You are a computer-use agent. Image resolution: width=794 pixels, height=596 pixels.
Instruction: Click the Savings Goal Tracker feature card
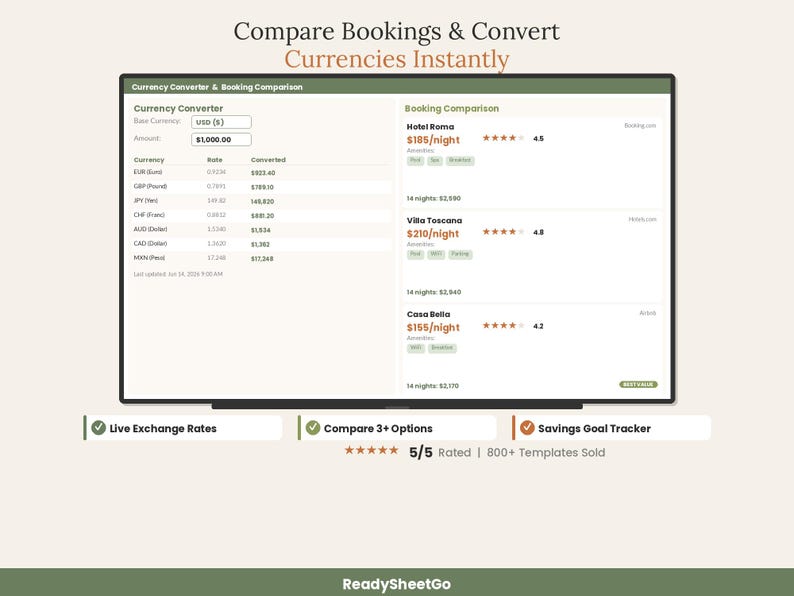(612, 428)
